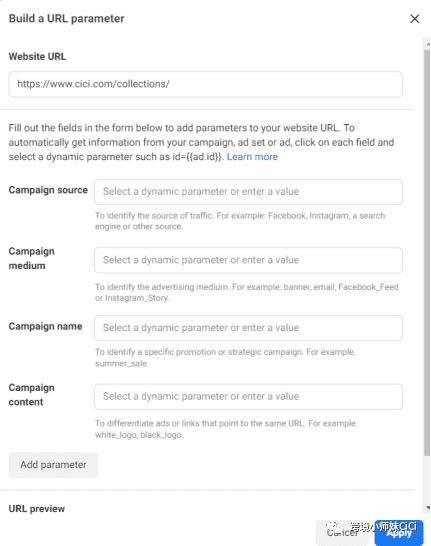Image resolution: width=431 pixels, height=546 pixels.
Task: Select the Campaign medium parameter field
Action: tap(248, 260)
